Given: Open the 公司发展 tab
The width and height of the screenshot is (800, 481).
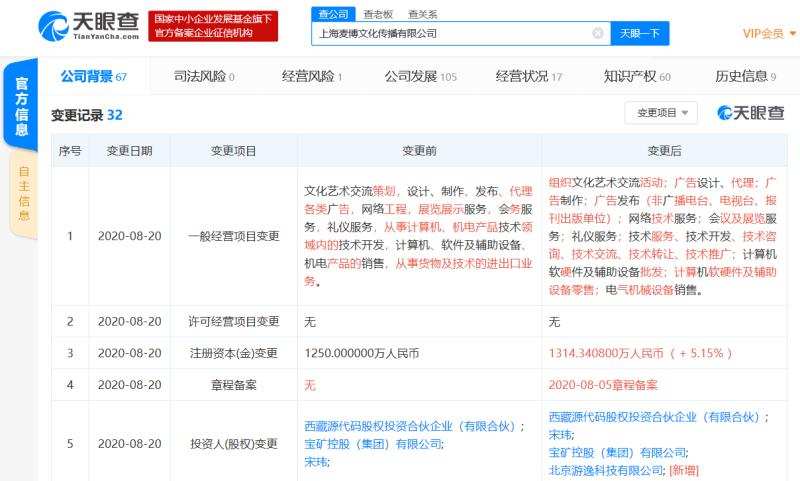Looking at the screenshot, I should [420, 76].
